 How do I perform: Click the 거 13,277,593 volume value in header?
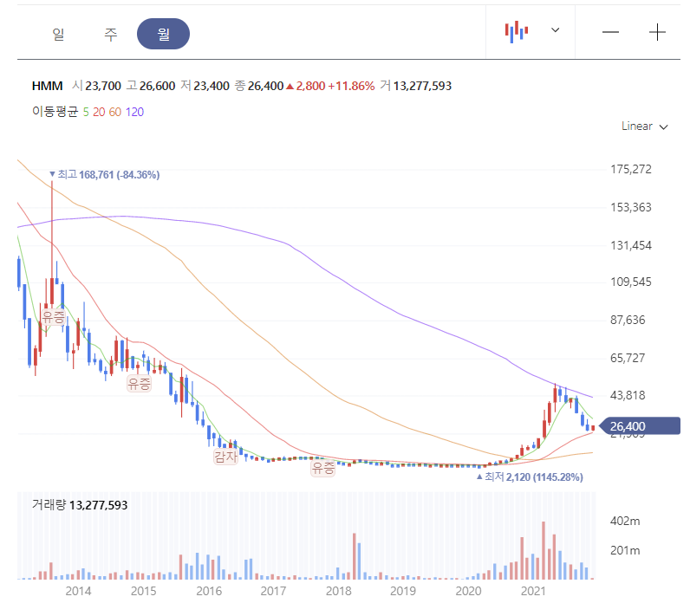[x=416, y=86]
